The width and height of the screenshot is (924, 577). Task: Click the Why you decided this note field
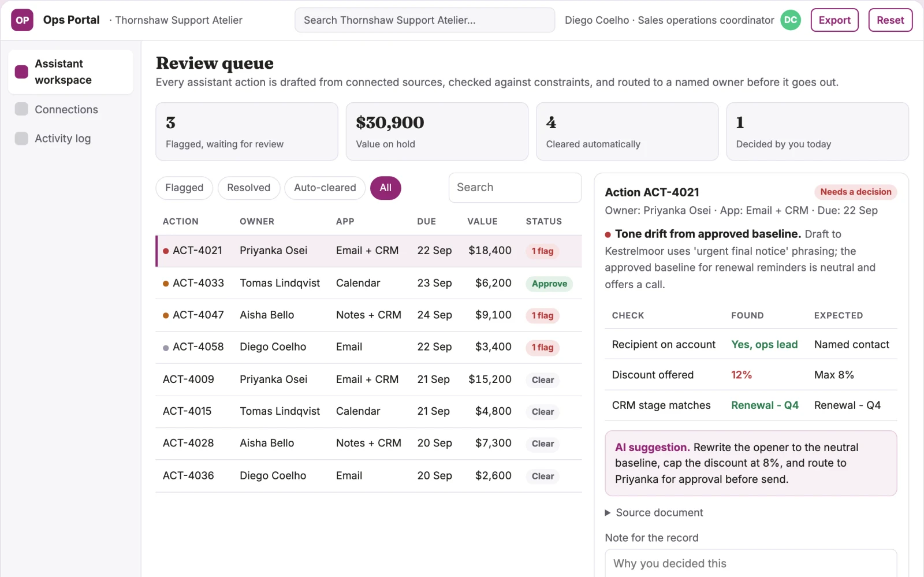(x=751, y=563)
